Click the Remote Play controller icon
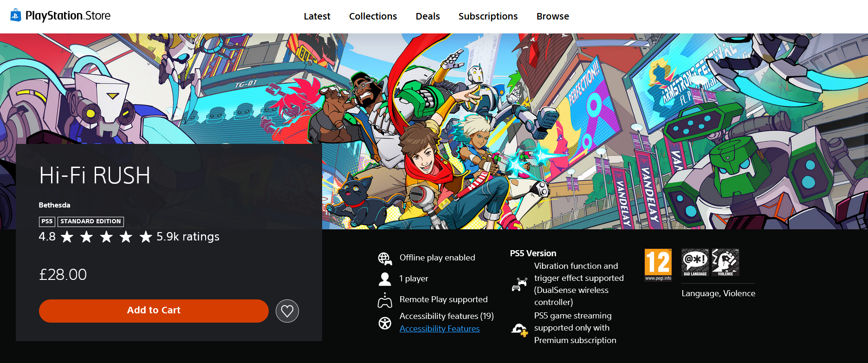The height and width of the screenshot is (363, 868). coord(385,300)
